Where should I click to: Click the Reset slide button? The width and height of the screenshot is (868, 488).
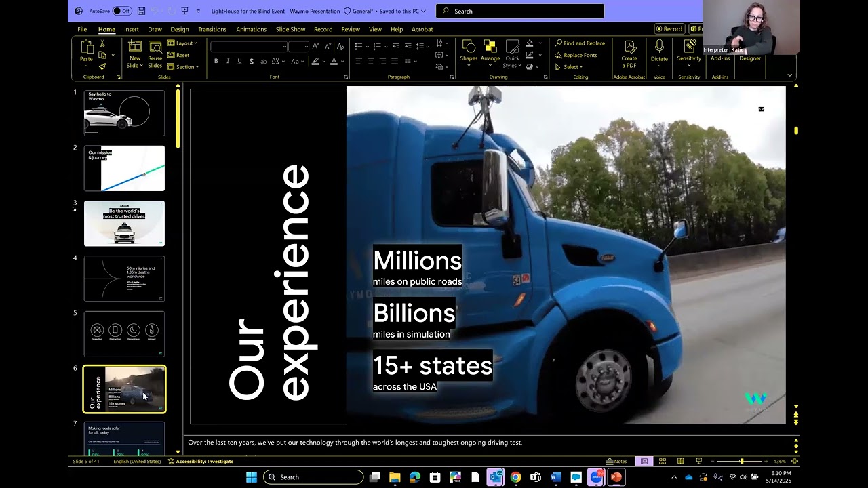tap(179, 55)
